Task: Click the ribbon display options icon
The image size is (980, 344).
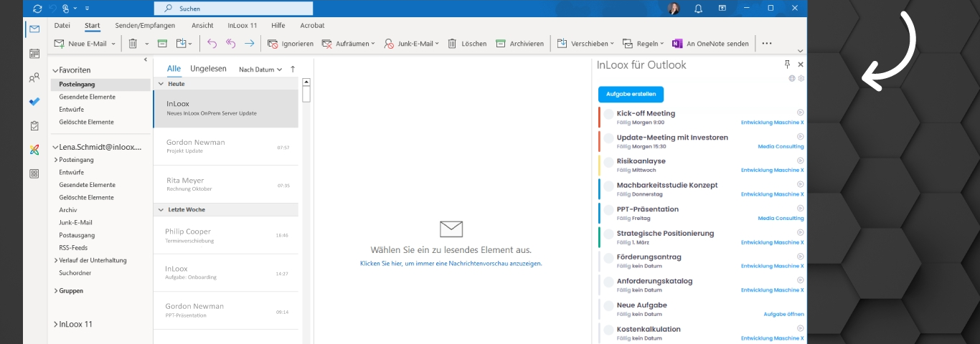Action: [724, 9]
